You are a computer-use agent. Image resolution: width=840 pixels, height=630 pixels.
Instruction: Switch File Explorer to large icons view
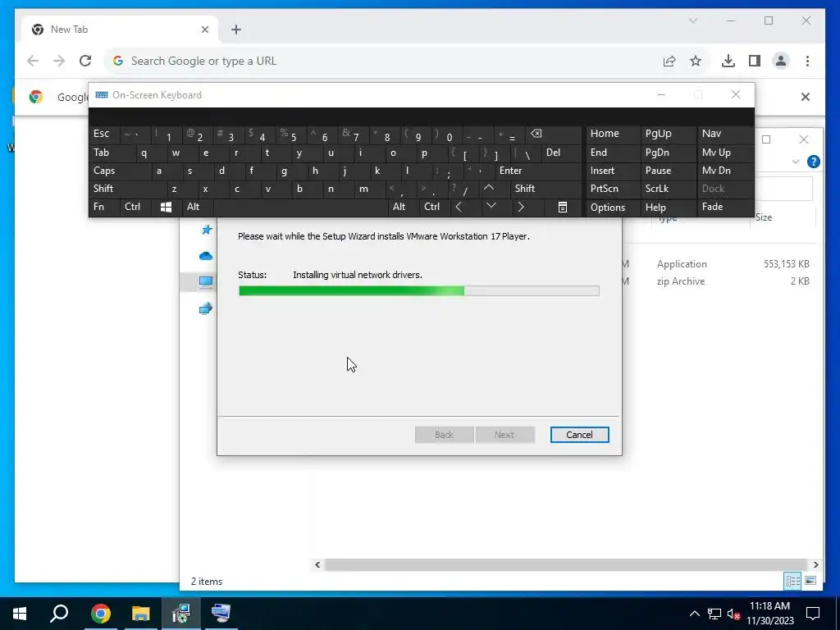pos(810,581)
